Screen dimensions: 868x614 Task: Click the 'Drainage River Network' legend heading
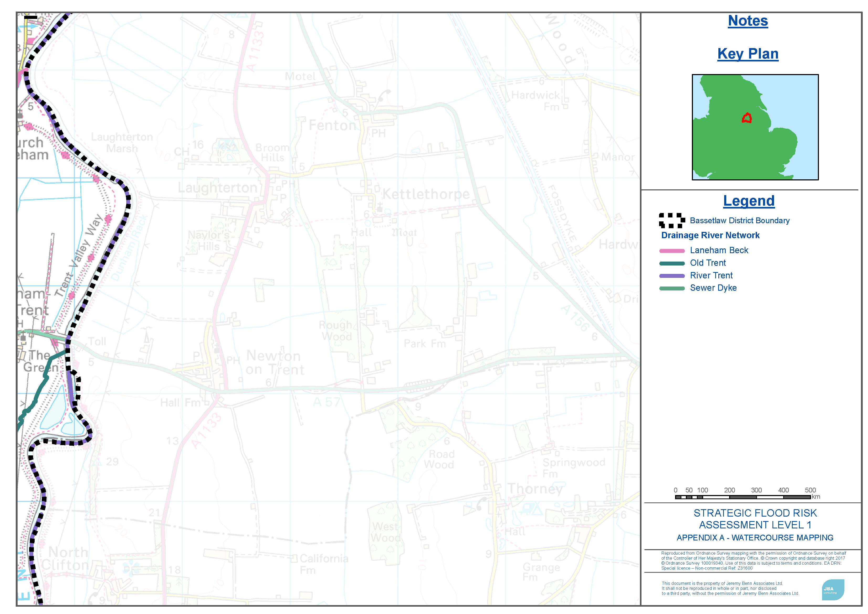tap(710, 235)
